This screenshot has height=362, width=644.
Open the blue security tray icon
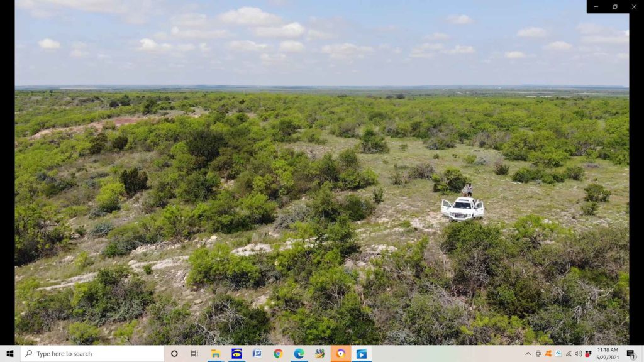558,353
